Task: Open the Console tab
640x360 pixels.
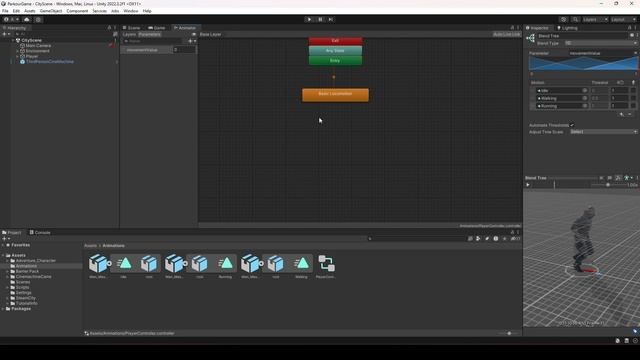Action: (x=40, y=232)
